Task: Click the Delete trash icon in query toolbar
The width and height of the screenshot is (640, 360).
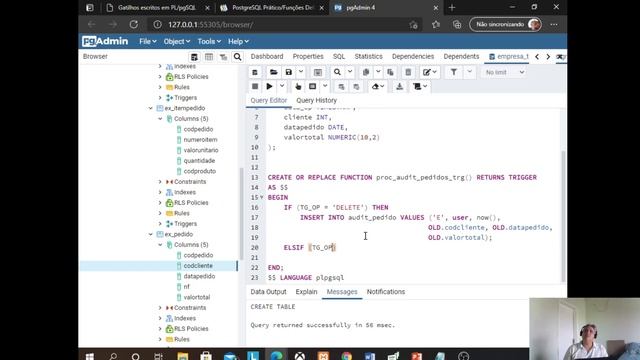Action: tap(408, 72)
